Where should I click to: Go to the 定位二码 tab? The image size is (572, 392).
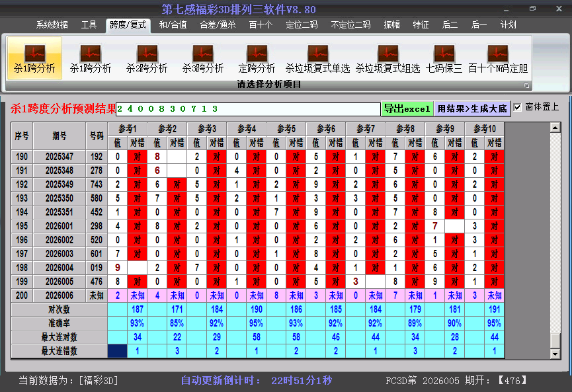click(301, 25)
